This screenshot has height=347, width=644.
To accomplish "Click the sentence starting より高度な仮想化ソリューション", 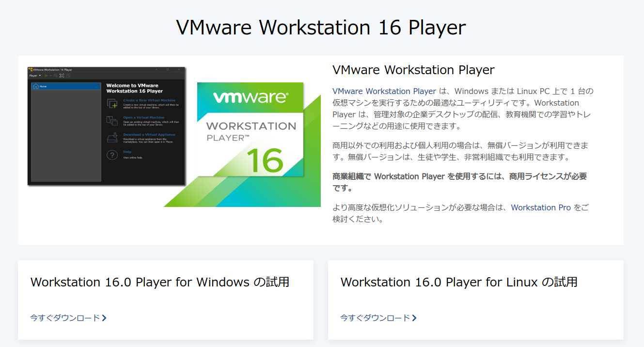I will (x=461, y=213).
